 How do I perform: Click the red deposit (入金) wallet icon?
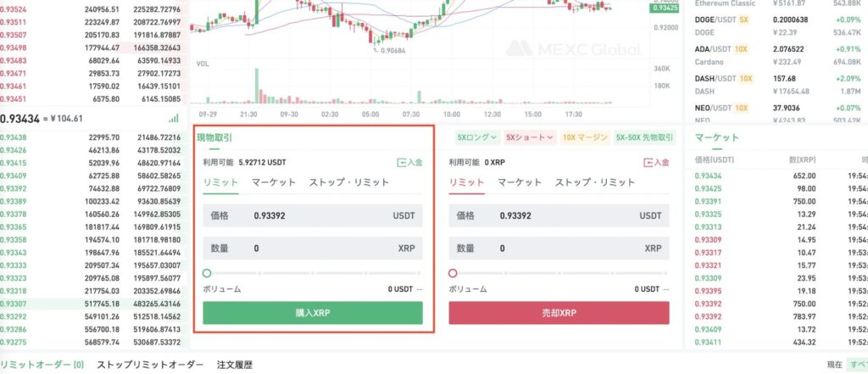coord(648,162)
